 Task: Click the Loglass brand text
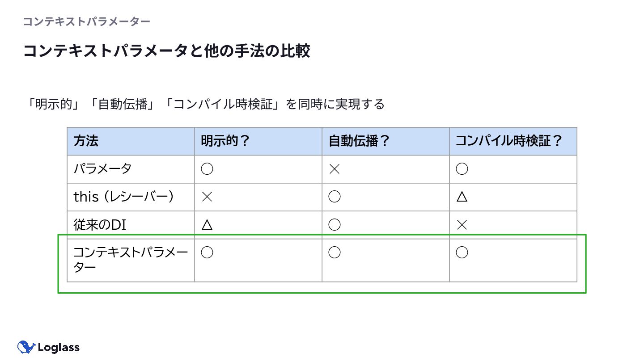point(59,348)
